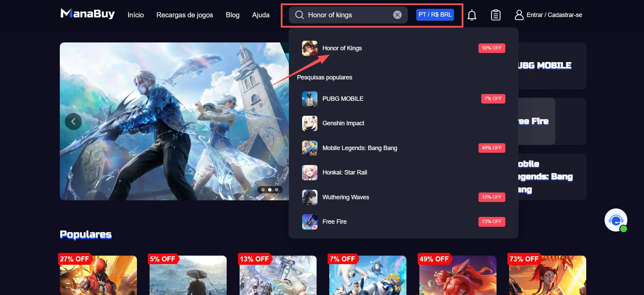
Task: Click the 49% OFF badge beside Mobile Legends
Action: tap(492, 148)
